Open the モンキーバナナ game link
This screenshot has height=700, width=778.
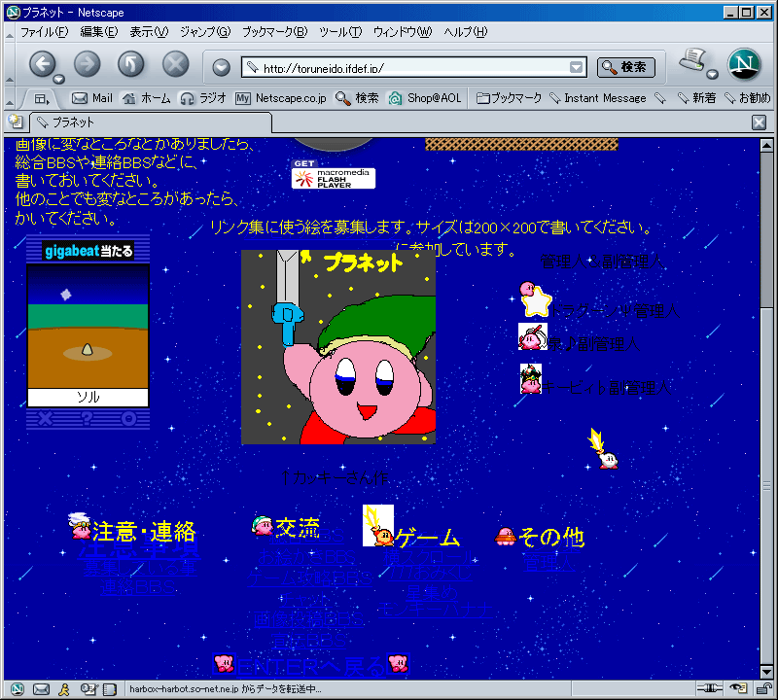tap(436, 610)
